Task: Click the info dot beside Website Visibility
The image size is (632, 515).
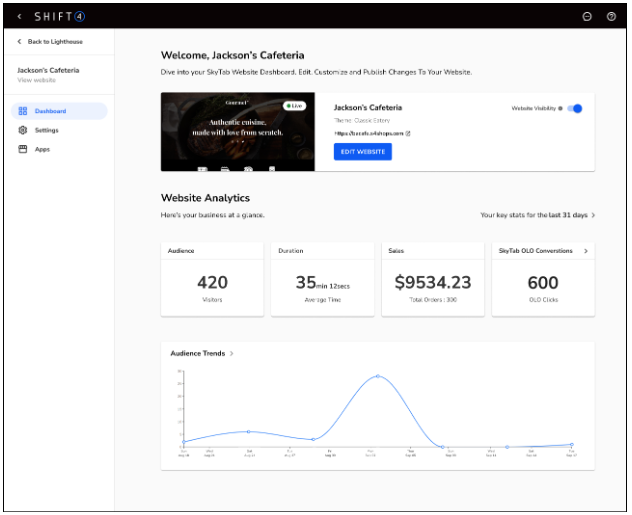Action: [x=561, y=108]
